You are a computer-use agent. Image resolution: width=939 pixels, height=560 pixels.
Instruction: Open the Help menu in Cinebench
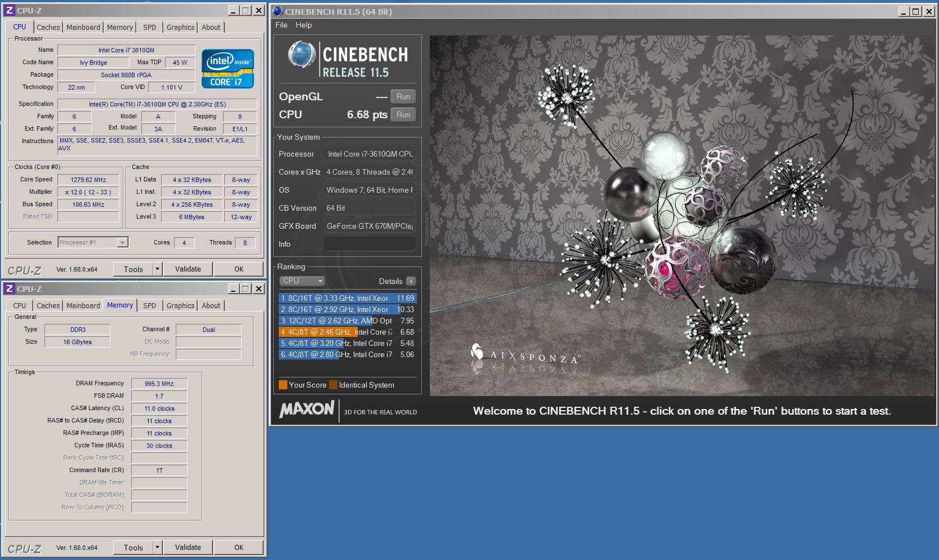tap(304, 25)
